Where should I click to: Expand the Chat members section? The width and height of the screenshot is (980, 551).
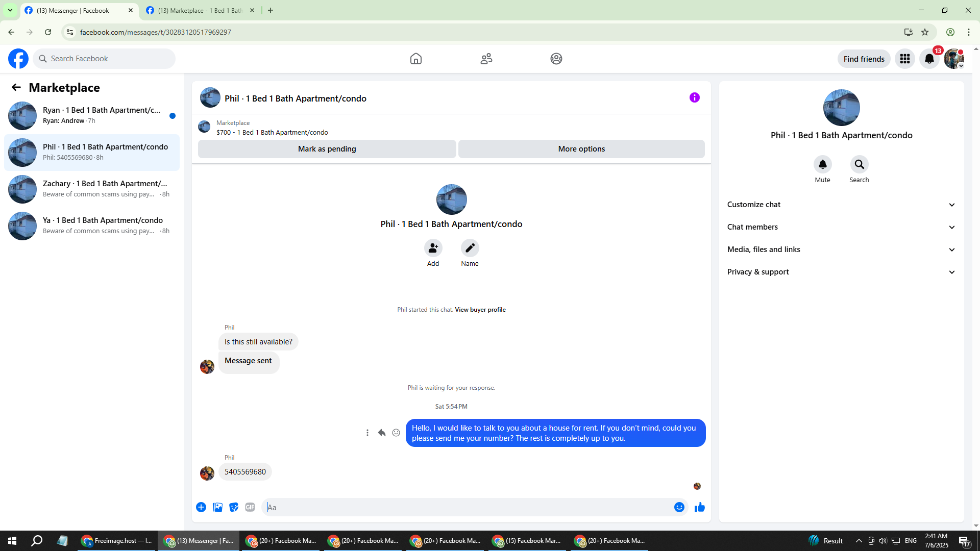[841, 227]
